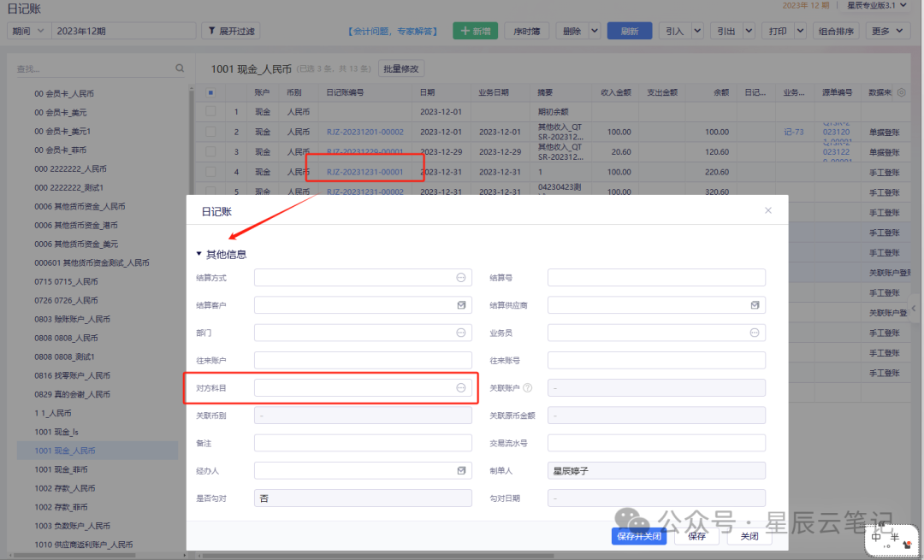Click the 结算客户 selector icon

(x=461, y=305)
